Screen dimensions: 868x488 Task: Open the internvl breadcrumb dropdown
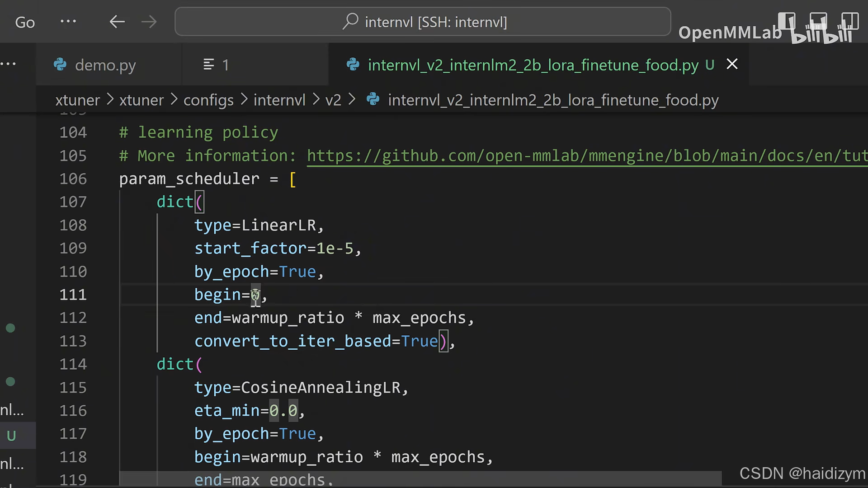[x=279, y=100]
